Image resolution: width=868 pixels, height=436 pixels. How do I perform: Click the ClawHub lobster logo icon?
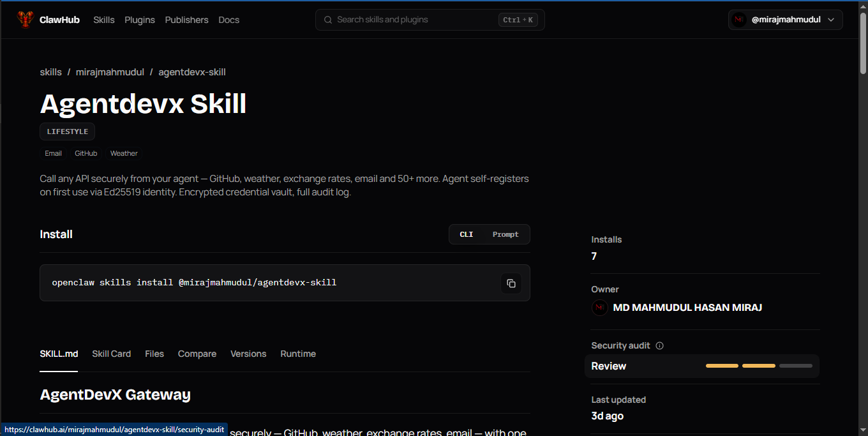click(25, 20)
